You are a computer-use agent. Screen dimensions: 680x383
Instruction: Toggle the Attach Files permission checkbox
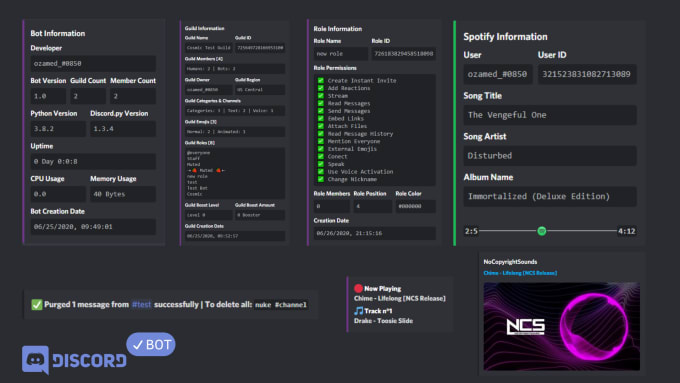tap(320, 126)
